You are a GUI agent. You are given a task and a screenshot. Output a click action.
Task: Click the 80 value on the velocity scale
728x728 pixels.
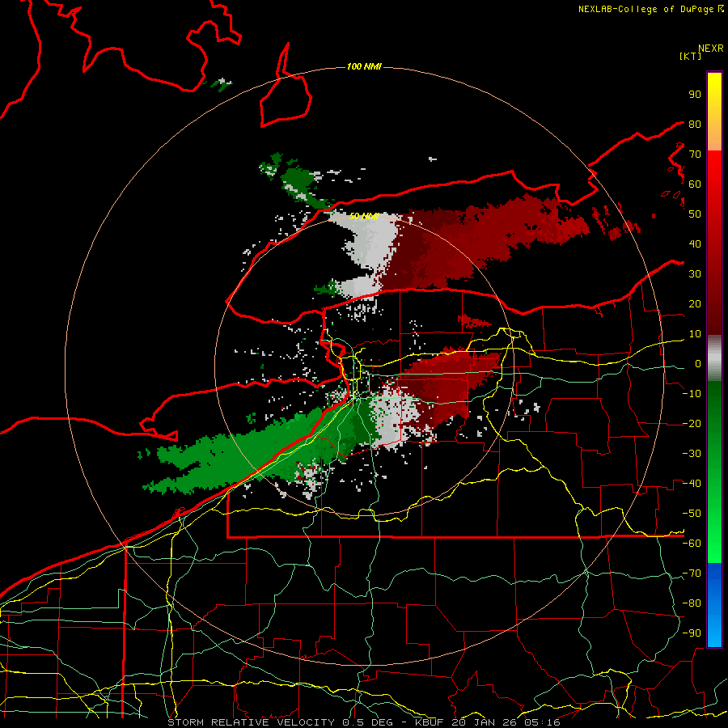(695, 125)
